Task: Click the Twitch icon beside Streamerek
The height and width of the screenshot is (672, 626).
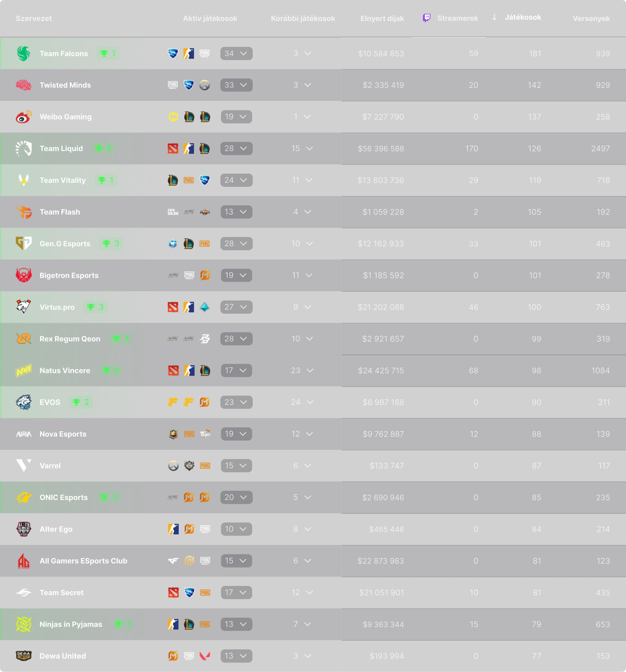Action: (427, 18)
